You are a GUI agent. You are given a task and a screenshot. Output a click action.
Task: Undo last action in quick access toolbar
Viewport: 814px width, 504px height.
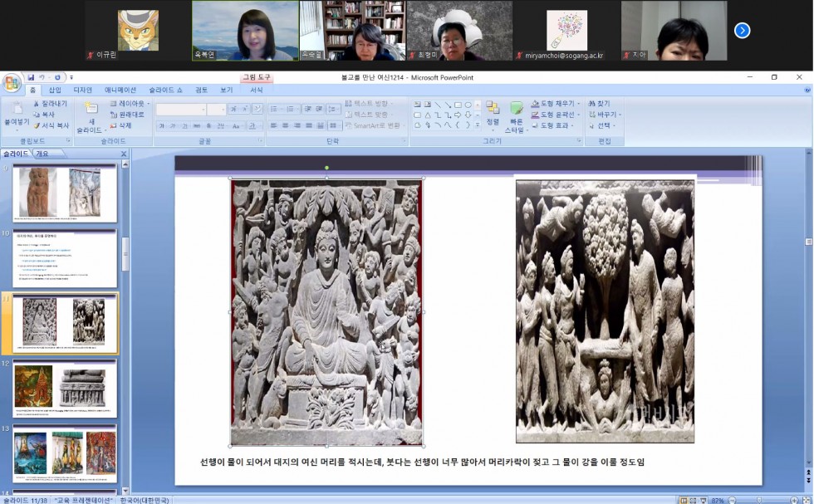coord(42,77)
